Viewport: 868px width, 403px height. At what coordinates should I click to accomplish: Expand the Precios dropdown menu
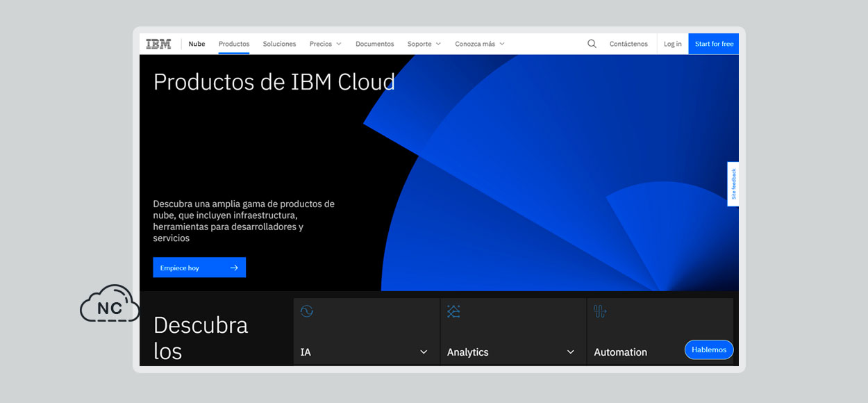tap(326, 44)
